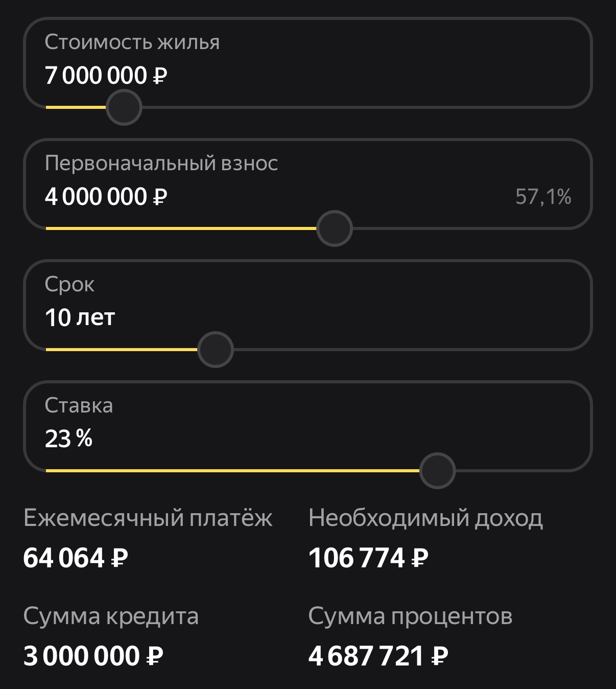
Task: Click the 'Срок' field label
Action: [x=69, y=285]
